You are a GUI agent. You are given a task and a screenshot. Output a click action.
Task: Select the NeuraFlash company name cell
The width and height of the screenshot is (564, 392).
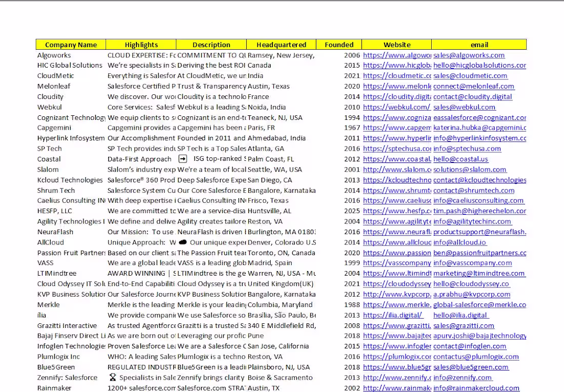(71, 232)
